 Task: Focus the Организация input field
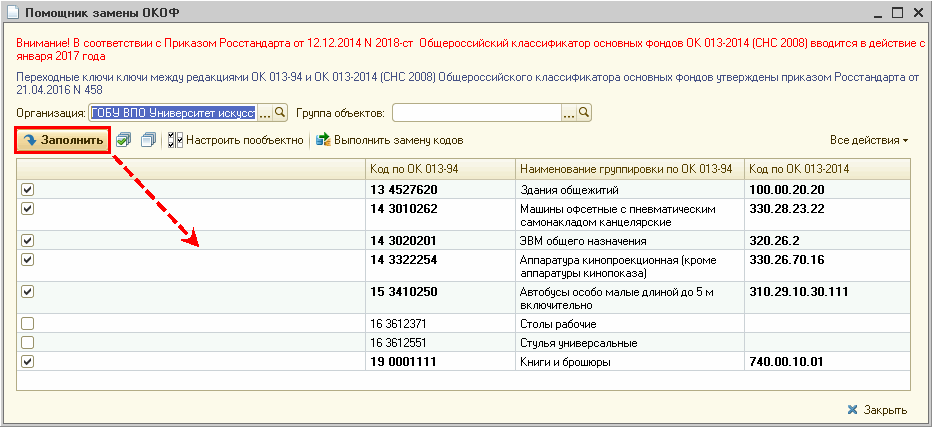point(173,112)
